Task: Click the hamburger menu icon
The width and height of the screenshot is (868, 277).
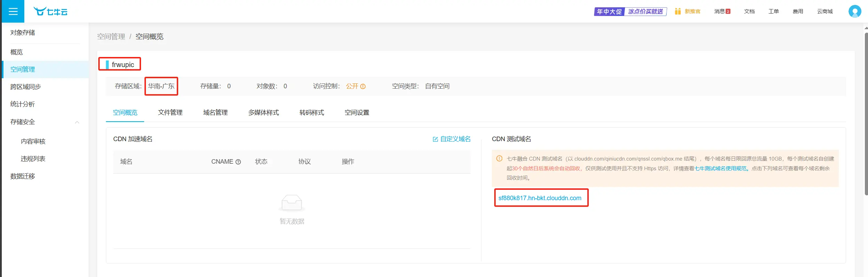Action: 13,11
